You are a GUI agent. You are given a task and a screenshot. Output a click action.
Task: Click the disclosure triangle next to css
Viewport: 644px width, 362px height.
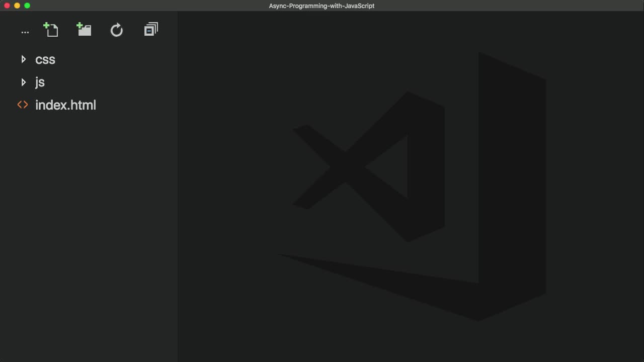click(x=24, y=59)
